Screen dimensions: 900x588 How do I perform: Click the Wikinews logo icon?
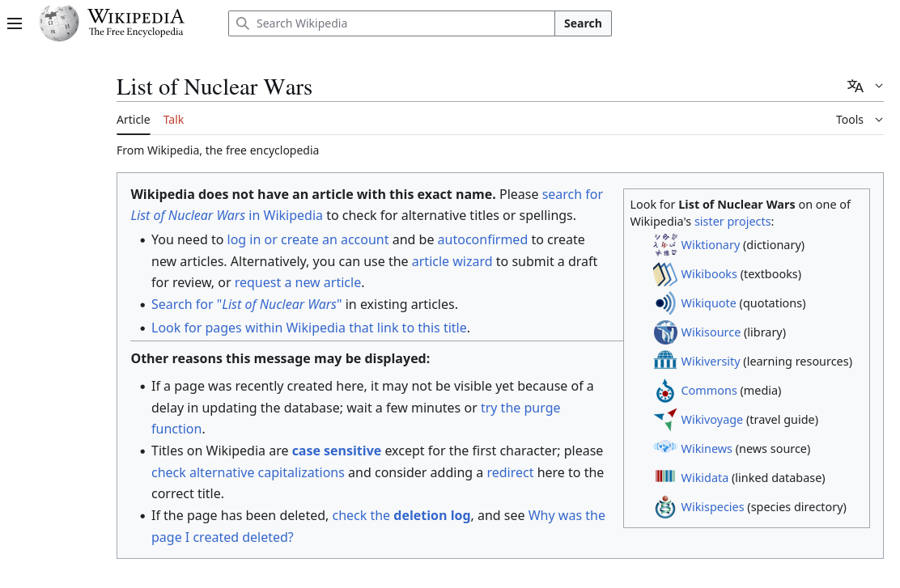tap(665, 447)
